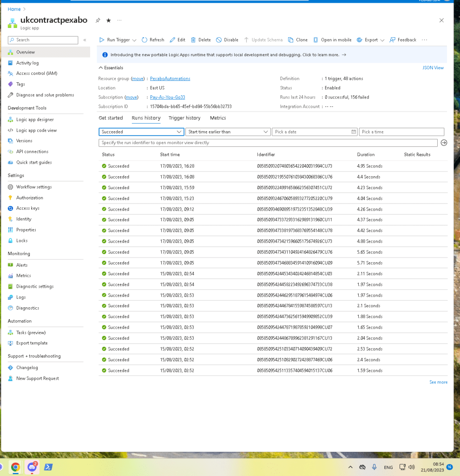Open Identity settings
The height and width of the screenshot is (476, 460).
tap(24, 219)
